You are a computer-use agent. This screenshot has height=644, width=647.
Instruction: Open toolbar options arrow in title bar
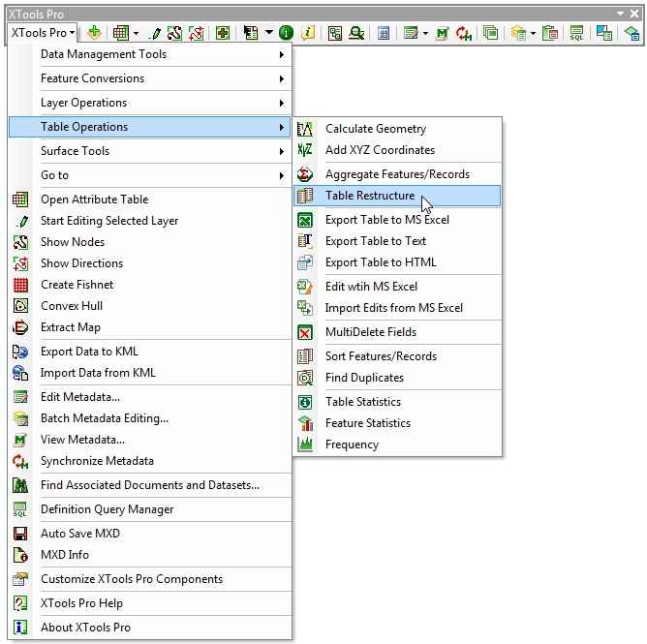coord(620,14)
